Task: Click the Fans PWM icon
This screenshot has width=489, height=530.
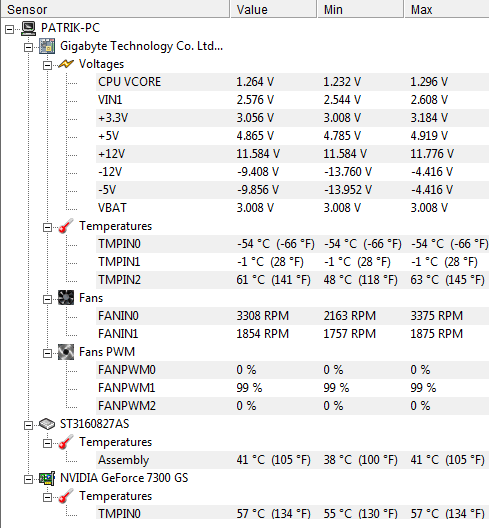Action: pos(66,352)
